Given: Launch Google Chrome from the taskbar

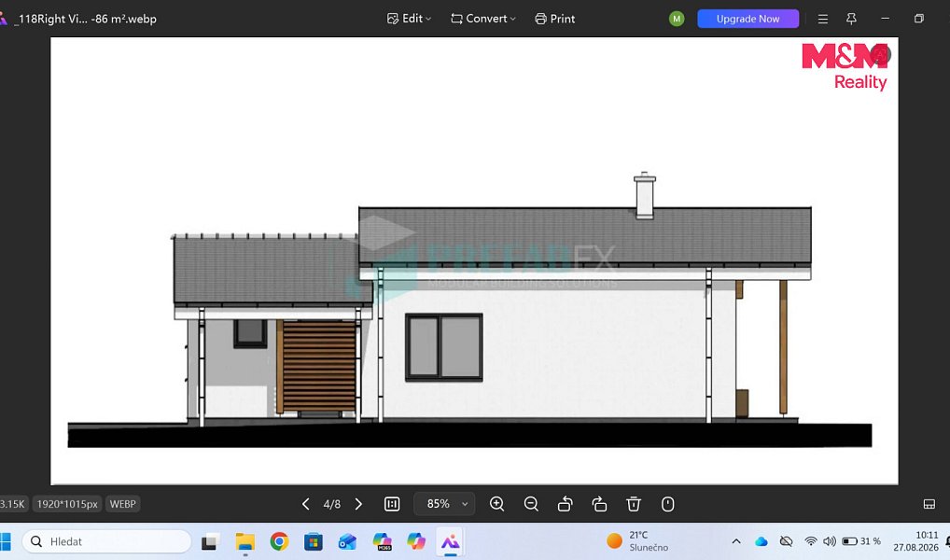Looking at the screenshot, I should [x=279, y=541].
